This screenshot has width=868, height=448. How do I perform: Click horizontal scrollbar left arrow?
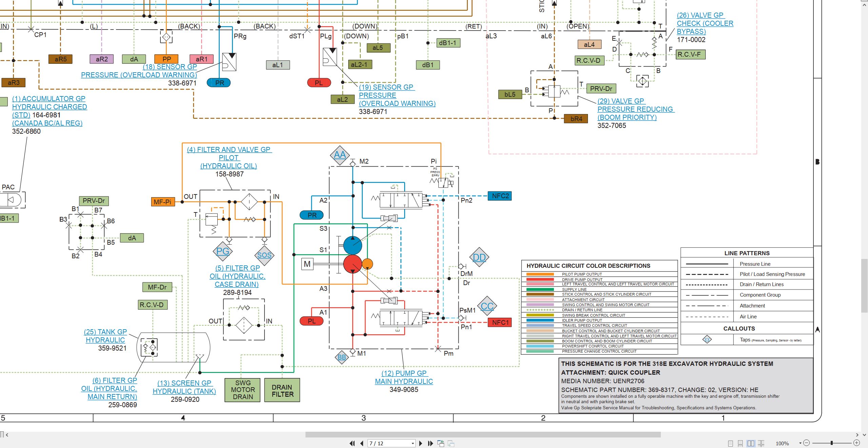coord(7,434)
